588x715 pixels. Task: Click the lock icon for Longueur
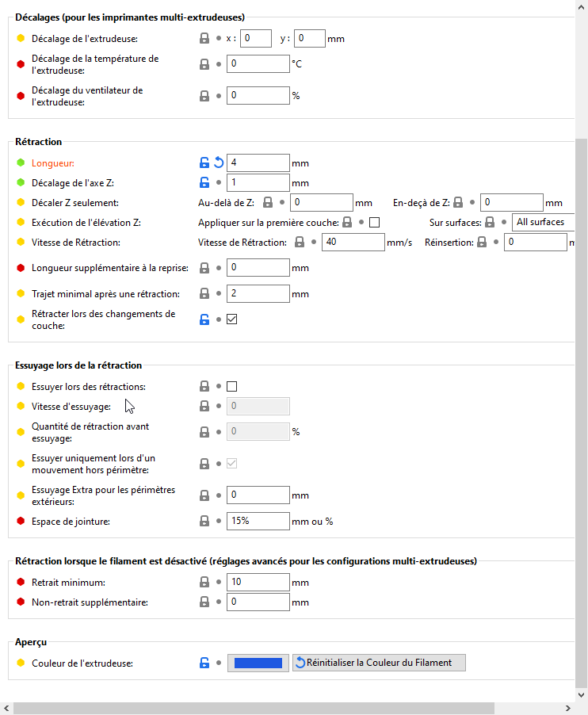click(x=204, y=163)
